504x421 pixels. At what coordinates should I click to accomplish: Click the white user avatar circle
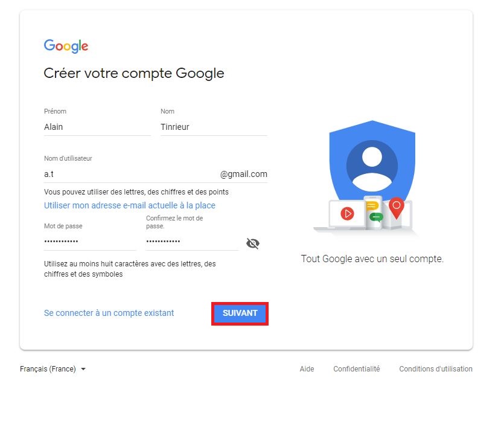point(372,156)
